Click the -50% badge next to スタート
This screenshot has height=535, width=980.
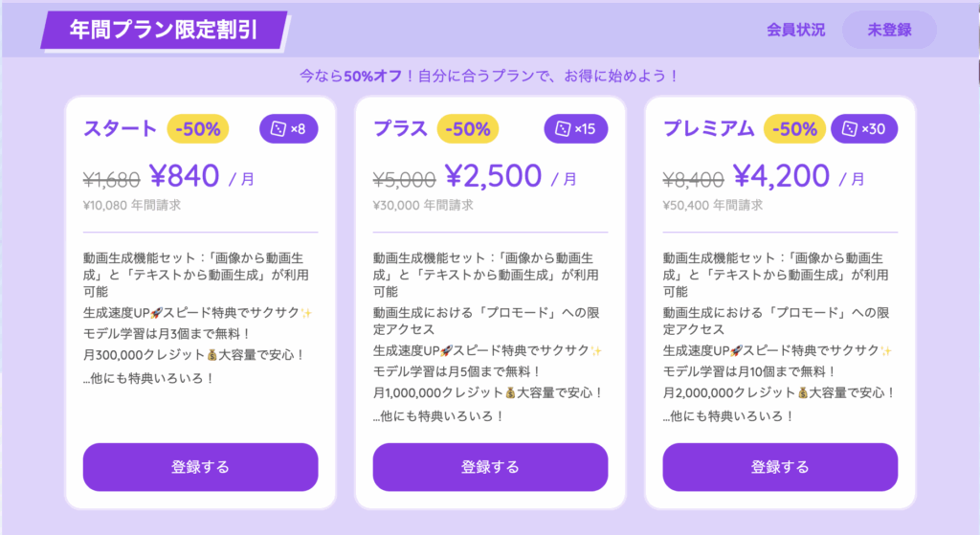[x=198, y=129]
